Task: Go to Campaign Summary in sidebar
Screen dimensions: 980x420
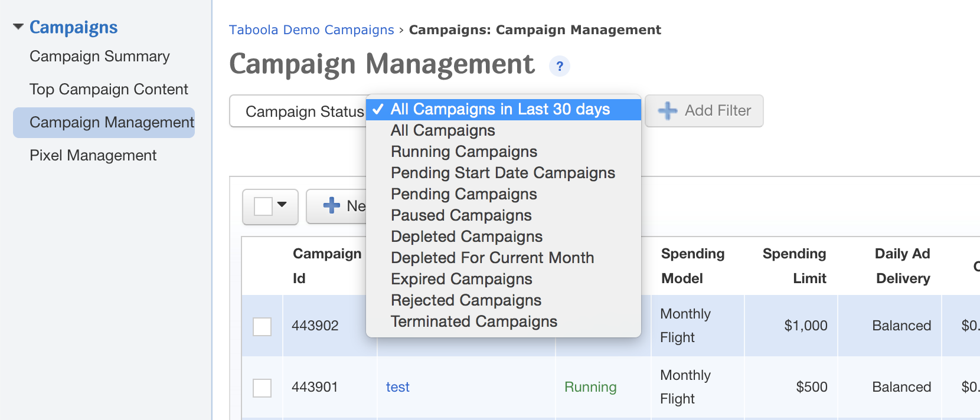Action: click(x=100, y=56)
